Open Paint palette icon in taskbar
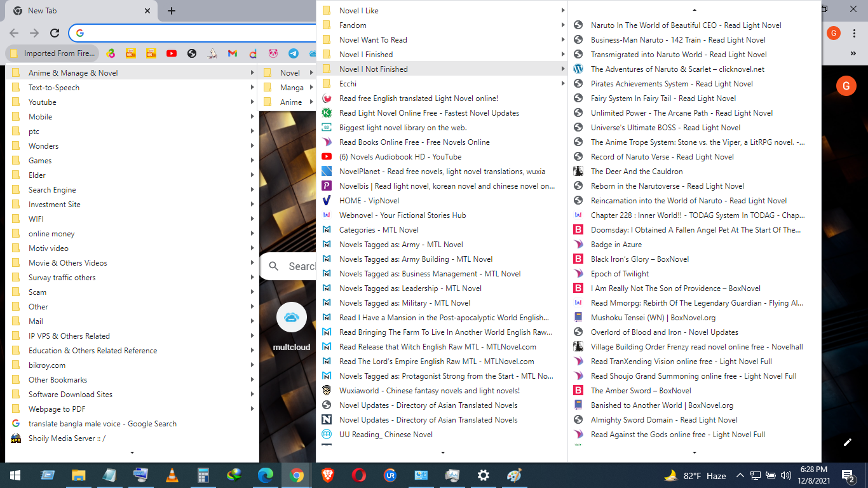 (x=515, y=475)
